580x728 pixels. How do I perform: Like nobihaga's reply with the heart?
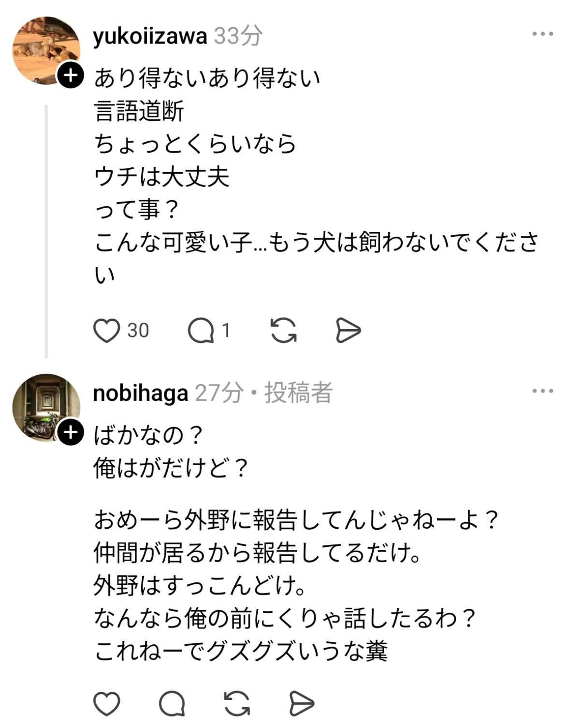click(x=106, y=703)
